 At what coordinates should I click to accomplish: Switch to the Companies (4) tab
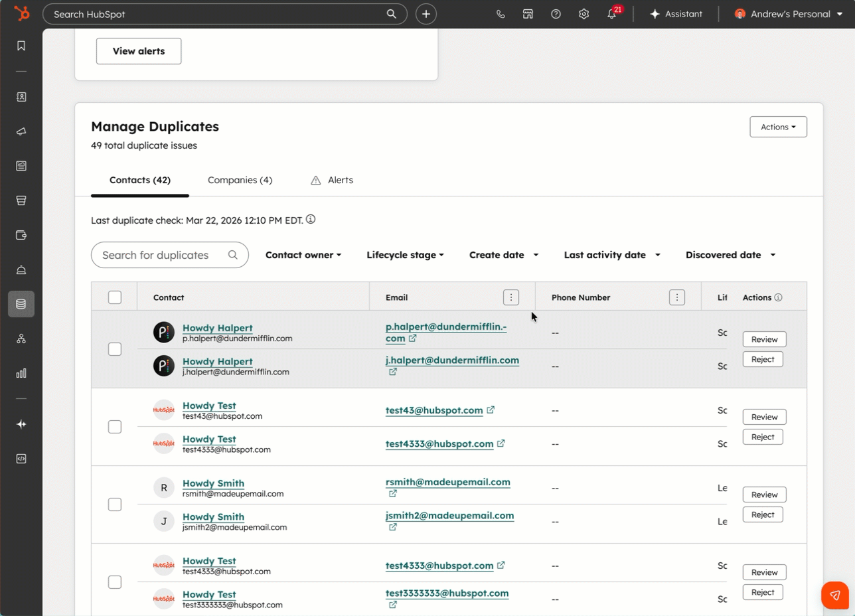(x=239, y=180)
